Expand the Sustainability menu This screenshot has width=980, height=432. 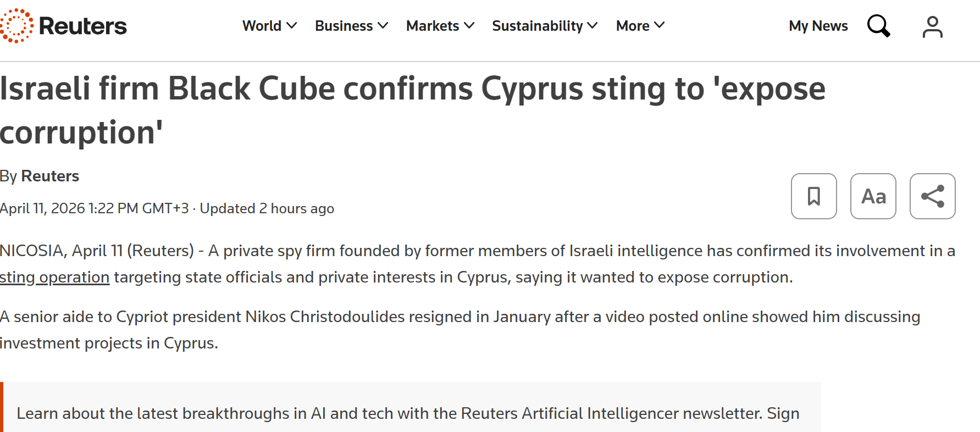[x=544, y=26]
